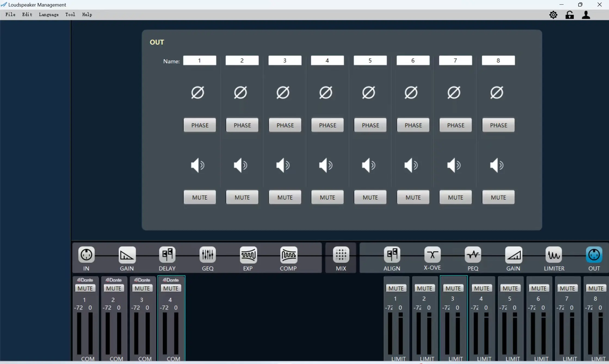Open the Help menu
The height and width of the screenshot is (364, 609).
pyautogui.click(x=87, y=14)
